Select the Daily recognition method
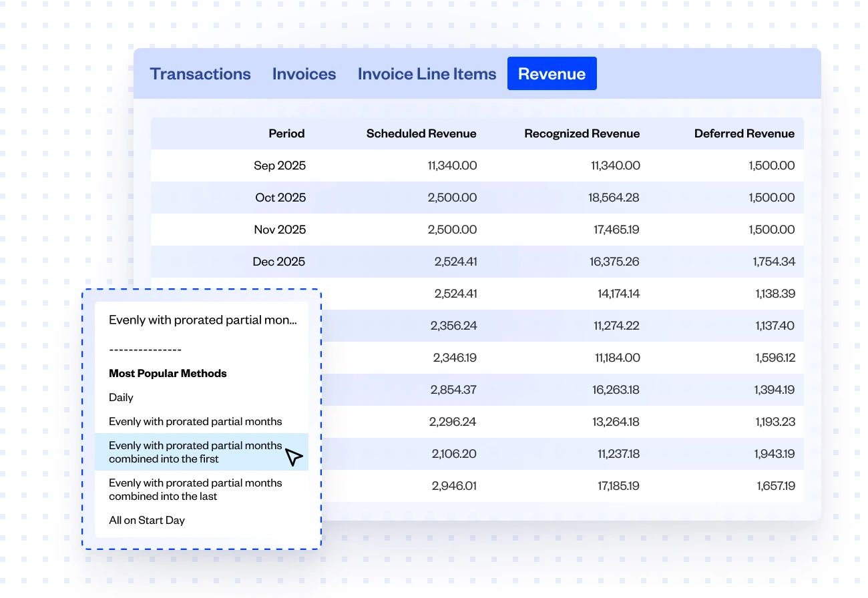Screen dimensions: 868x598 click(x=121, y=397)
